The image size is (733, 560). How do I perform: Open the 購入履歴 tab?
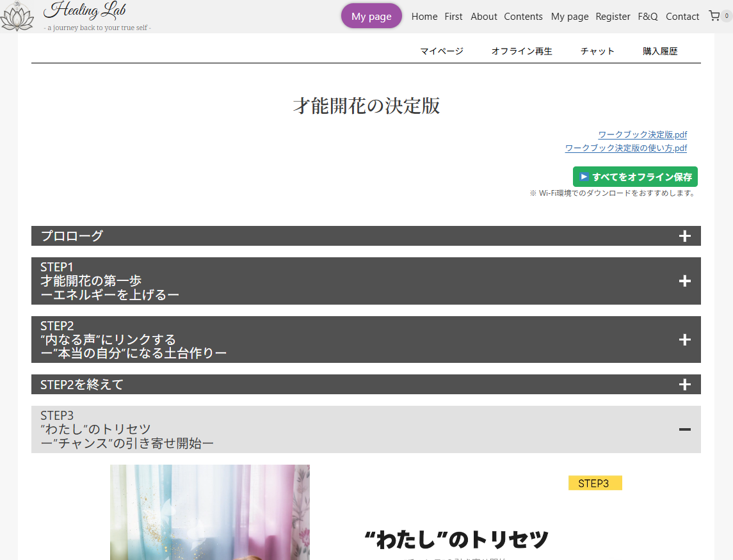(660, 51)
